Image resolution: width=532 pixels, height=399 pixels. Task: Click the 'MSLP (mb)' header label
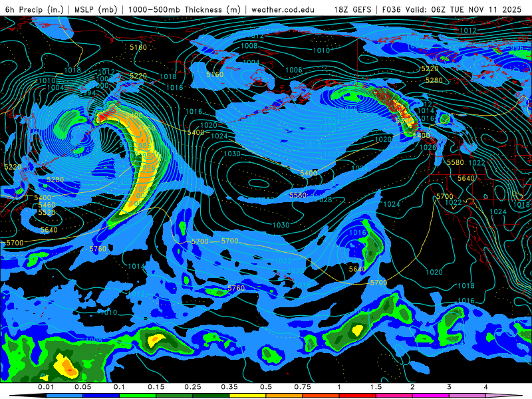96,9
